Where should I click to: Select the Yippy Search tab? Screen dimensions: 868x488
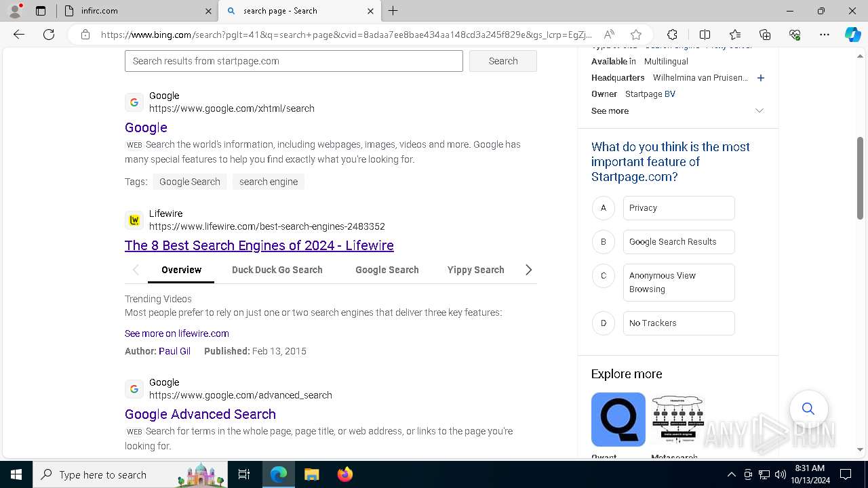[x=476, y=270]
